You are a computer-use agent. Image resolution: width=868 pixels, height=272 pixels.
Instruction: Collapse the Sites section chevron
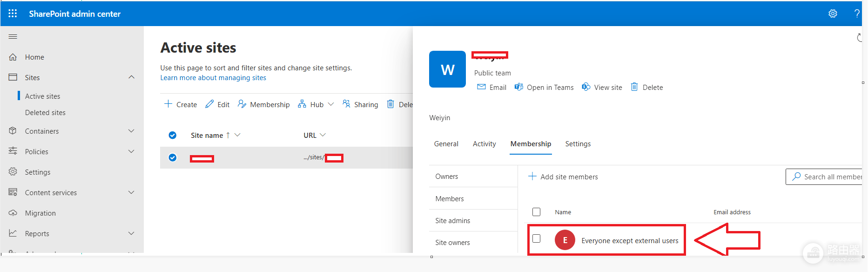coord(132,77)
